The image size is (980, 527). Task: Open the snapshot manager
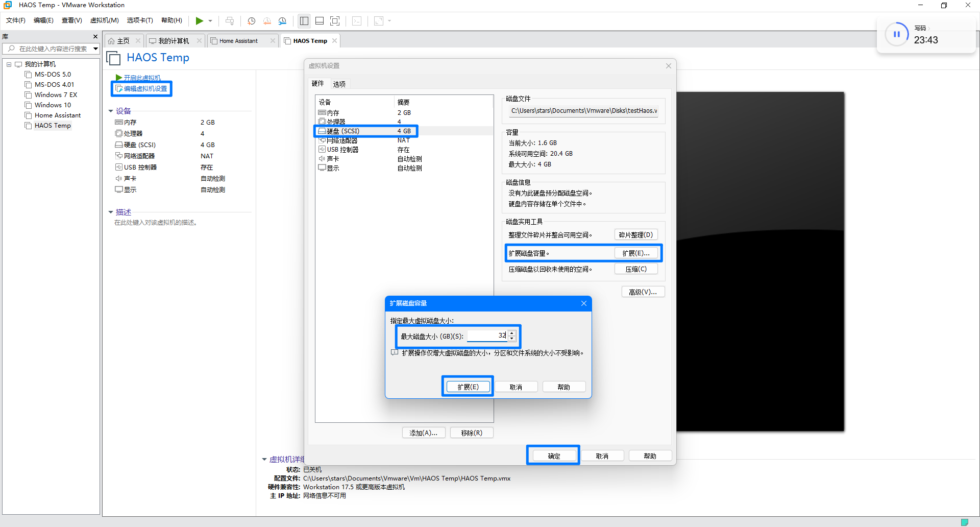(x=282, y=21)
